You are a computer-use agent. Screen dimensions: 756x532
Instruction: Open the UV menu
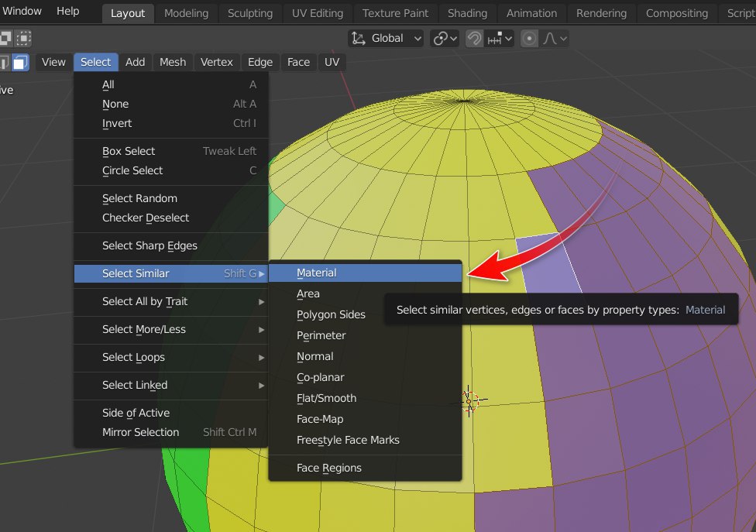(x=332, y=62)
